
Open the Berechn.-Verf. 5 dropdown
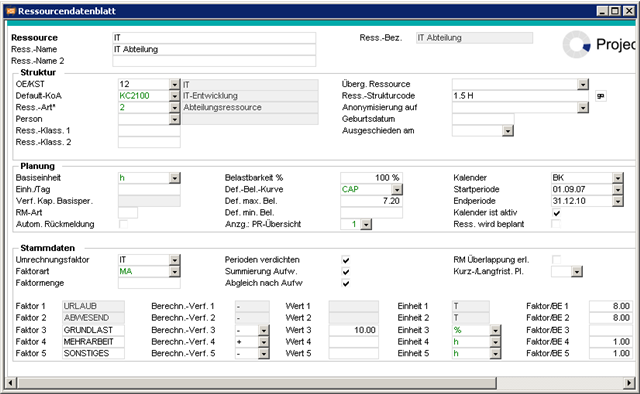[x=264, y=354]
